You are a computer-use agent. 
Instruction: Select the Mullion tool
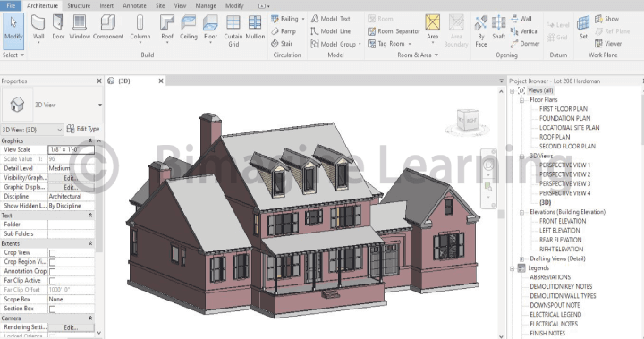[255, 28]
